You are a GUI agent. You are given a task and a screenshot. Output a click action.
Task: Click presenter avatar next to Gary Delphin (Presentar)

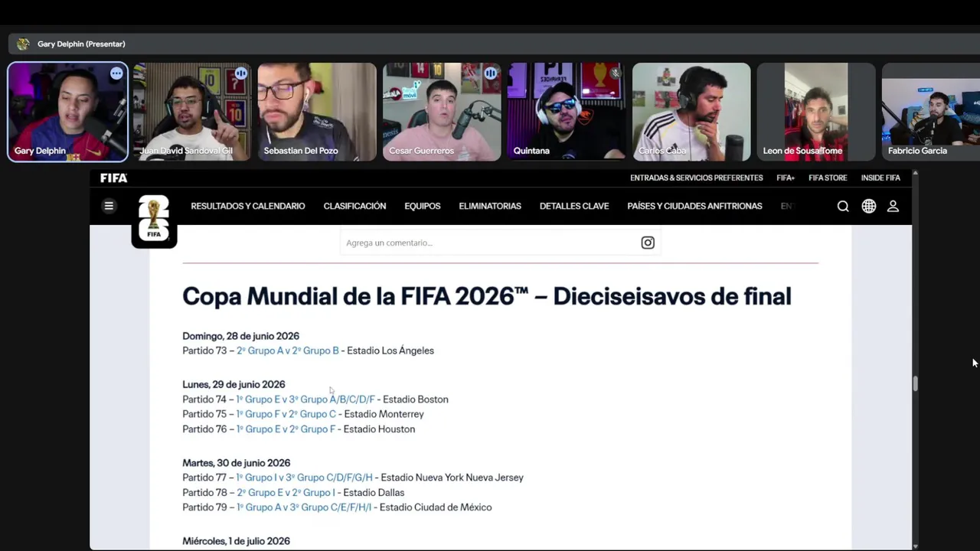[x=23, y=44]
